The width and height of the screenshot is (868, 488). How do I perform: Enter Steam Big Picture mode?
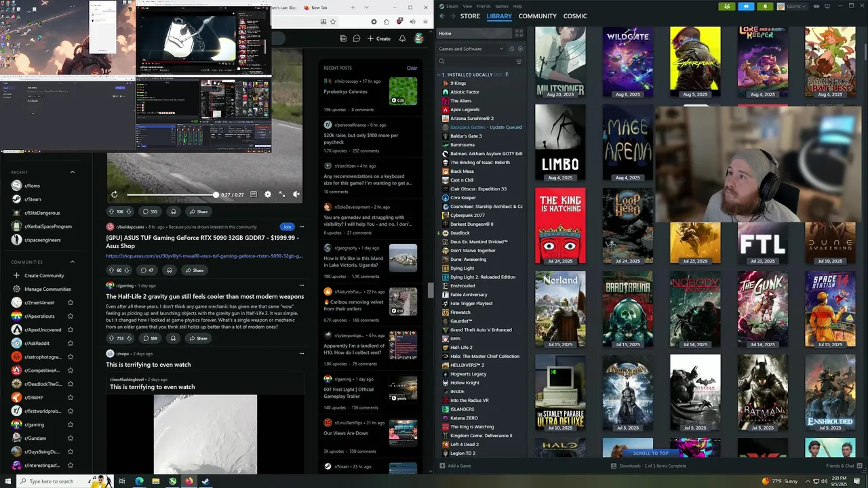(827, 6)
